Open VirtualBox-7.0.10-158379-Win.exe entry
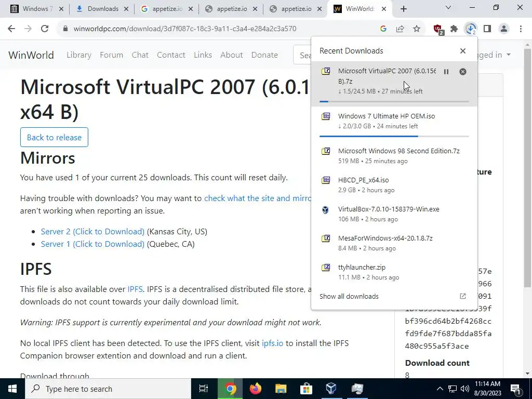This screenshot has width=532, height=399. pyautogui.click(x=394, y=214)
